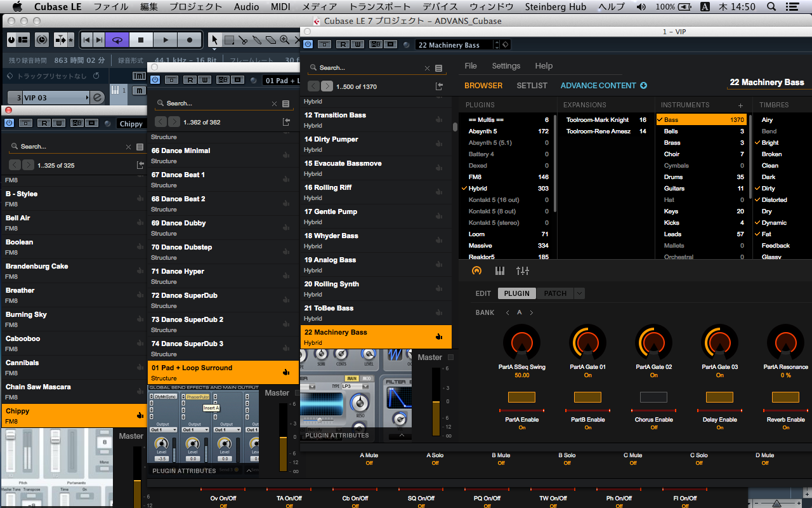This screenshot has height=508, width=812.
Task: Open the VIP Settings menu
Action: [506, 66]
